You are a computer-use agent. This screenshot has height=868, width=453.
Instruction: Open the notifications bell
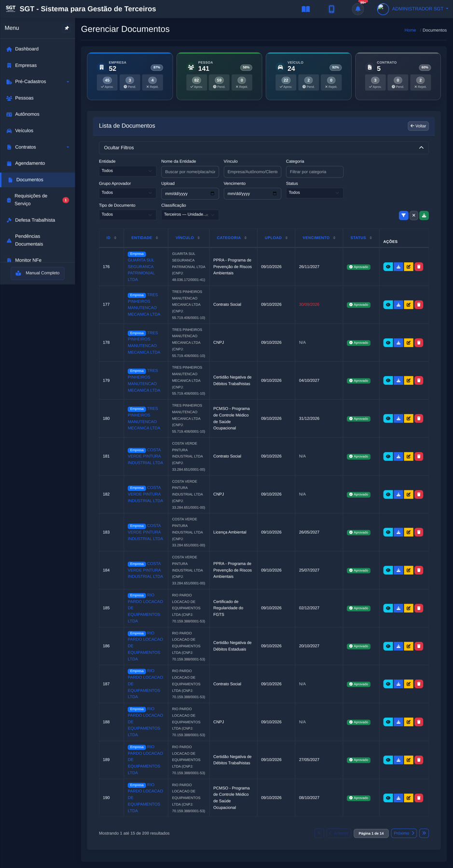point(358,9)
